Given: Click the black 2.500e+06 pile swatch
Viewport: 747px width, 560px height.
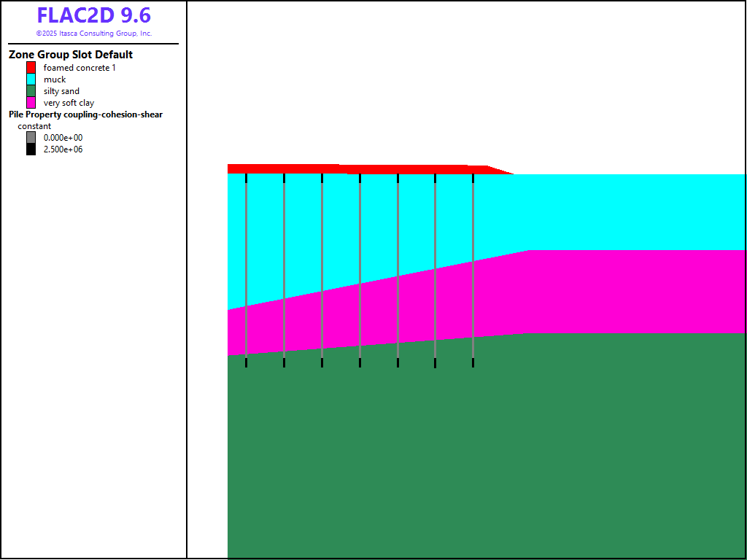Looking at the screenshot, I should coord(31,149).
